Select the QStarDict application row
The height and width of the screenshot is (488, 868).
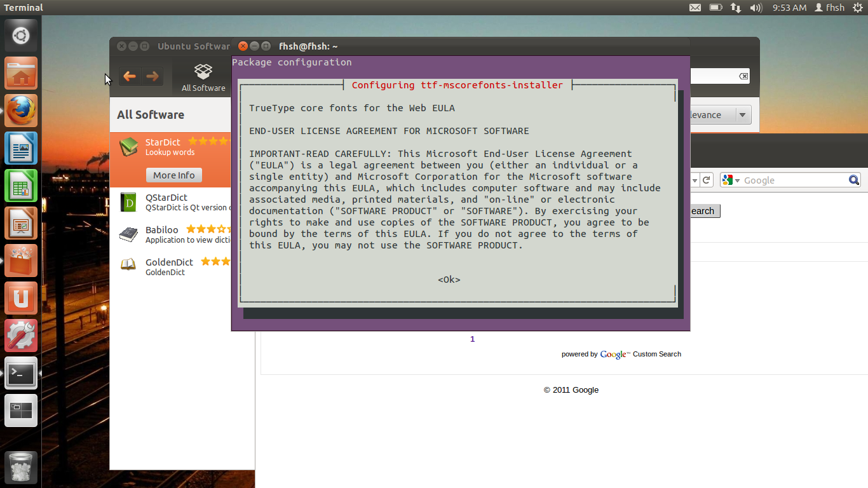pyautogui.click(x=170, y=203)
